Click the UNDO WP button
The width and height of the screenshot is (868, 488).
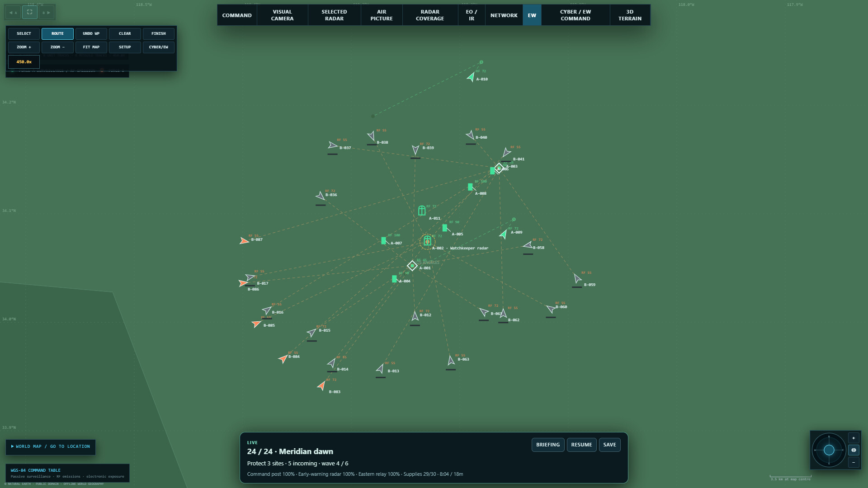click(x=91, y=34)
